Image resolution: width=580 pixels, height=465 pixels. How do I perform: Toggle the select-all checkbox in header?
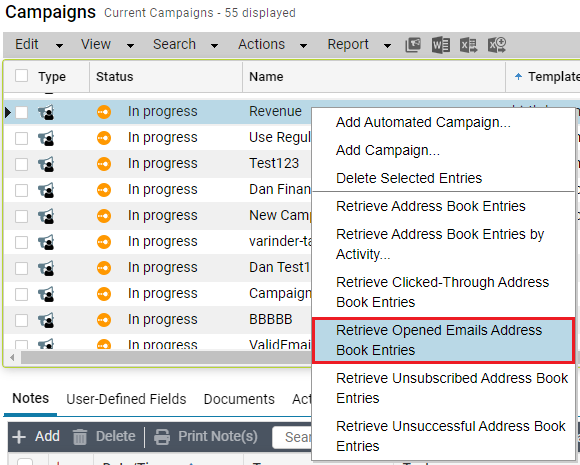pos(21,75)
